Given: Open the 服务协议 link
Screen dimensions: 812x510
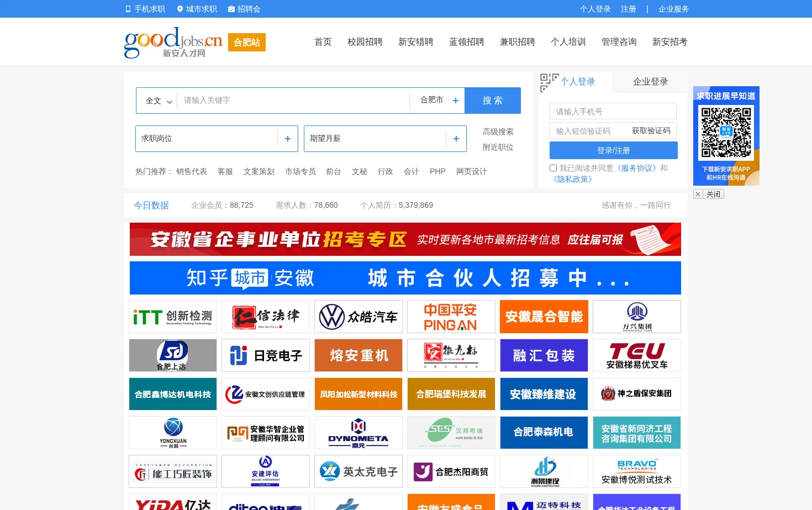Looking at the screenshot, I should [637, 168].
